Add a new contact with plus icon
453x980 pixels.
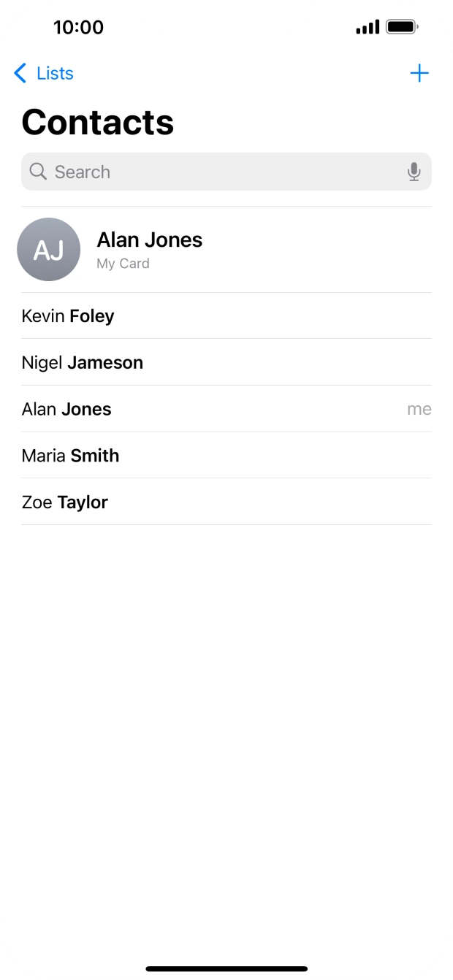pyautogui.click(x=419, y=73)
